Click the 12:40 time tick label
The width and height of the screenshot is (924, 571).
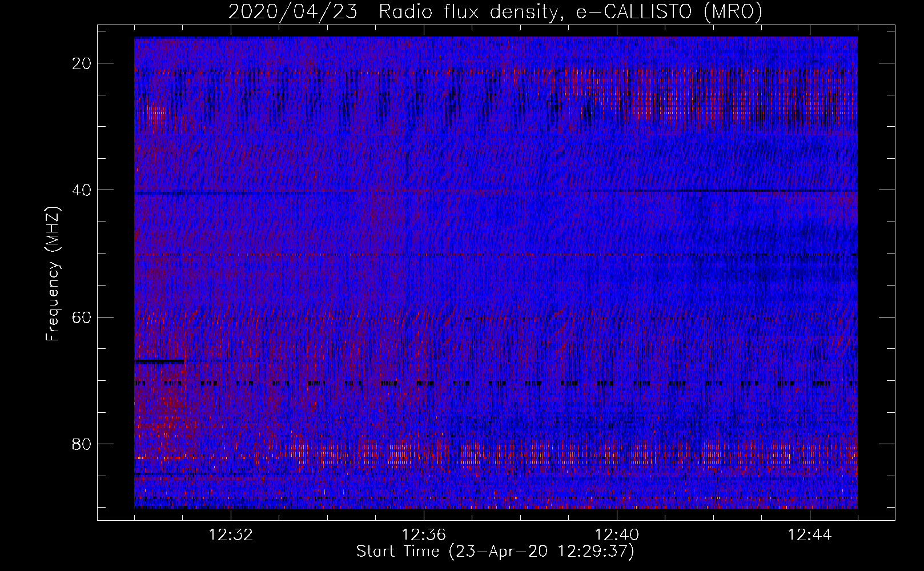pyautogui.click(x=617, y=535)
